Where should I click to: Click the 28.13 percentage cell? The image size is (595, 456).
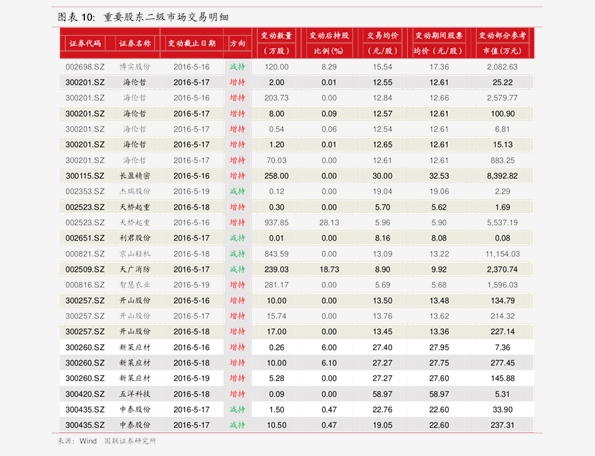(x=329, y=223)
